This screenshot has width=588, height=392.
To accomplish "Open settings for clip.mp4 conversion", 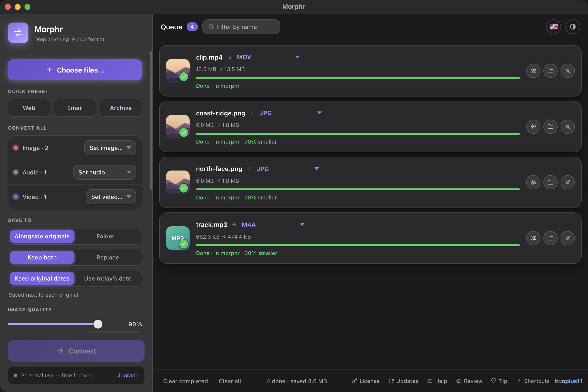I will coord(533,71).
